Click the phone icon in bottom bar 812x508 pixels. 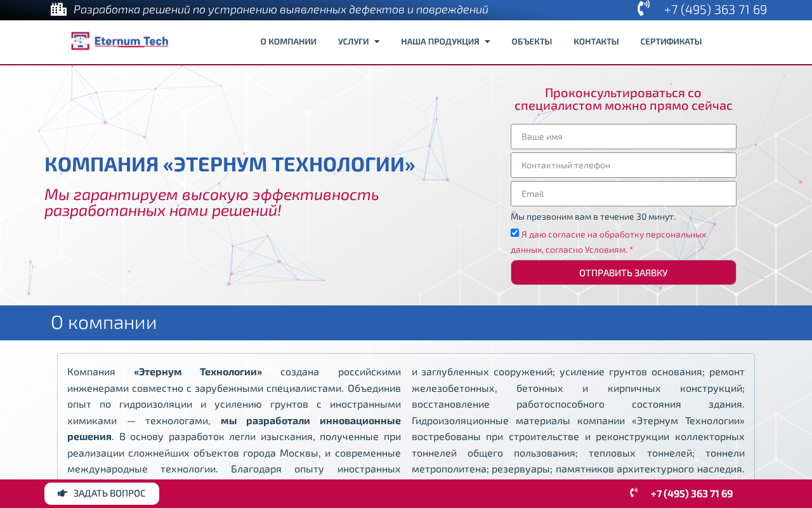(x=633, y=493)
